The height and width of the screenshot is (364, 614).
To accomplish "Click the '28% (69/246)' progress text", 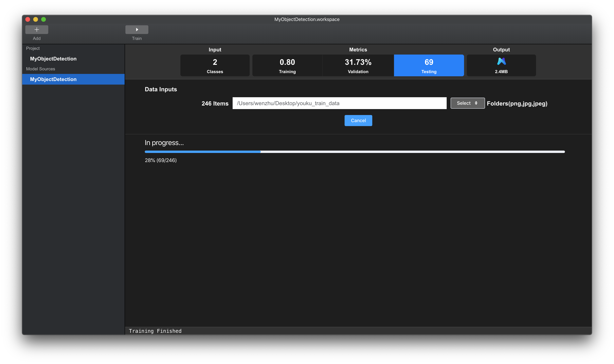I will (x=161, y=160).
